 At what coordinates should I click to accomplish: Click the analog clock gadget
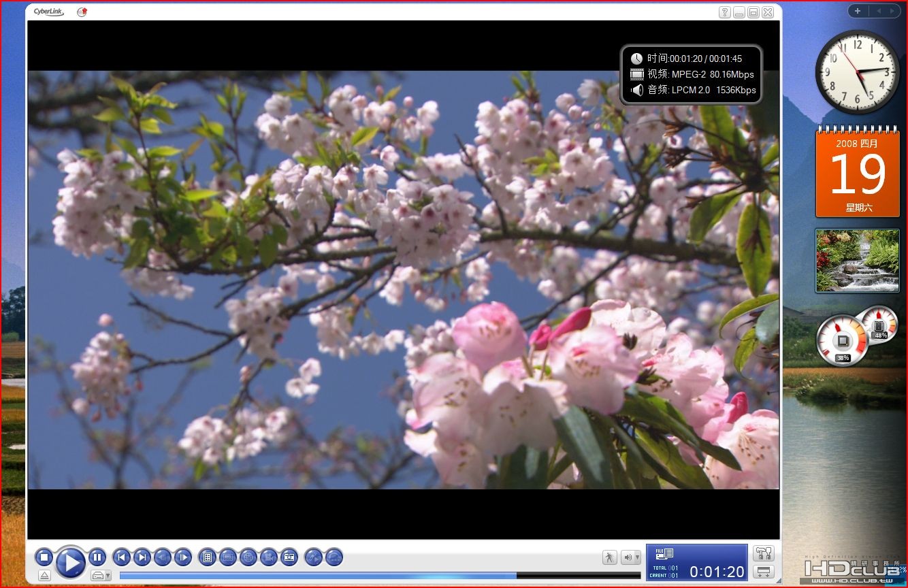coord(857,72)
